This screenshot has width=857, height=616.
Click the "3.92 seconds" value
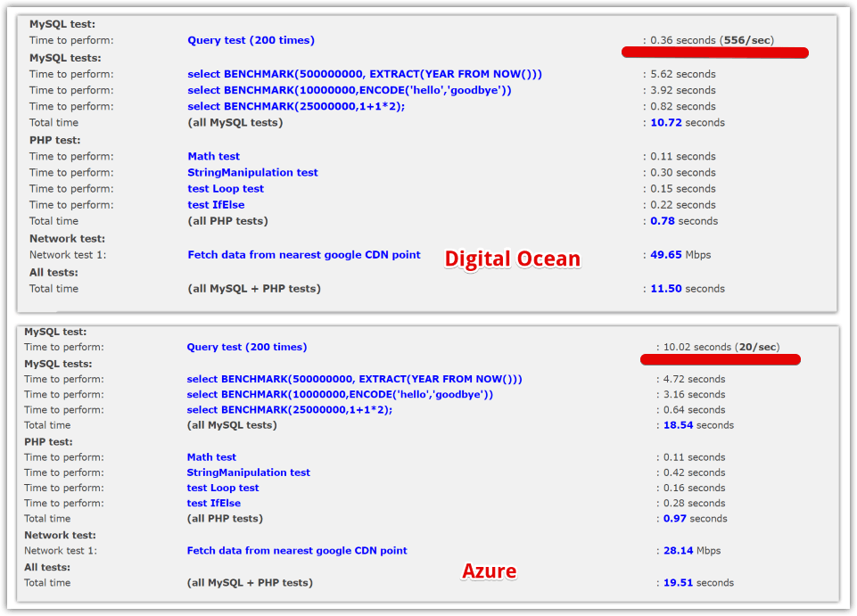(x=682, y=90)
